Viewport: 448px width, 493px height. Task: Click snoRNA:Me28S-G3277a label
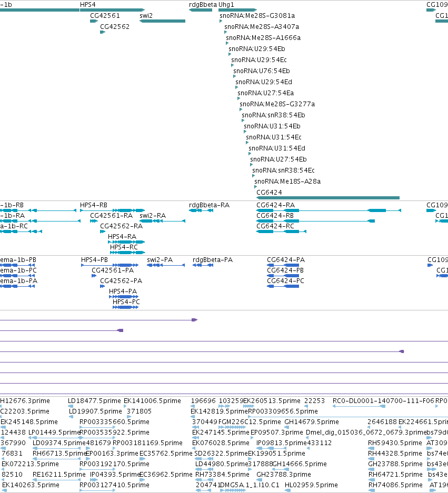tap(277, 104)
